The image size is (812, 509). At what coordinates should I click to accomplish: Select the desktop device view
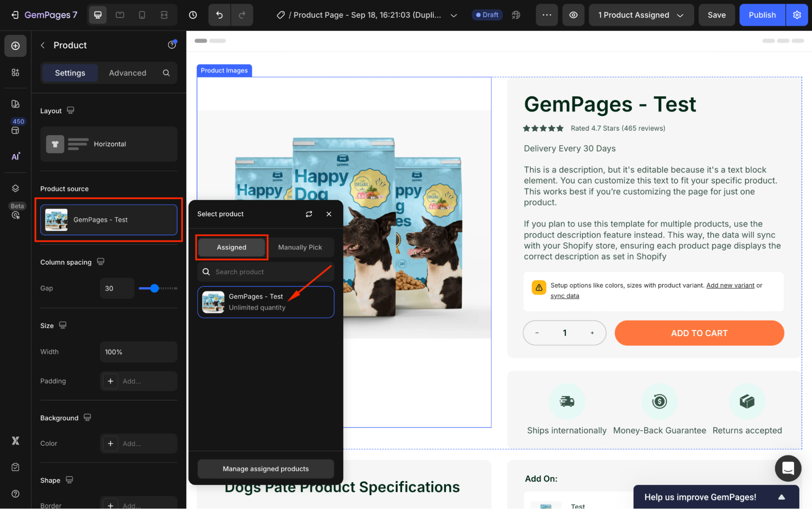click(x=98, y=15)
